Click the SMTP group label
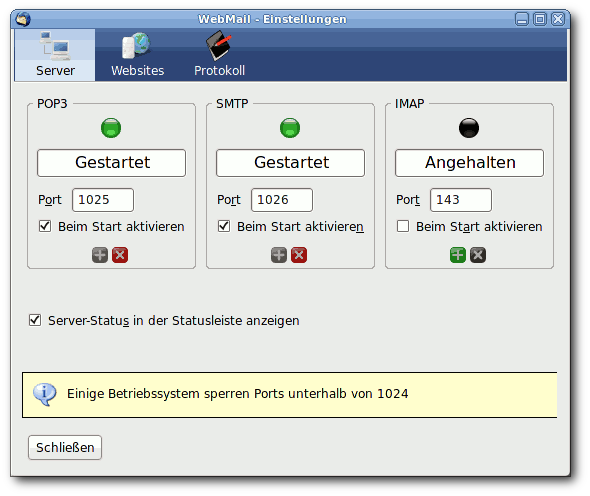The width and height of the screenshot is (590, 496). 232,103
